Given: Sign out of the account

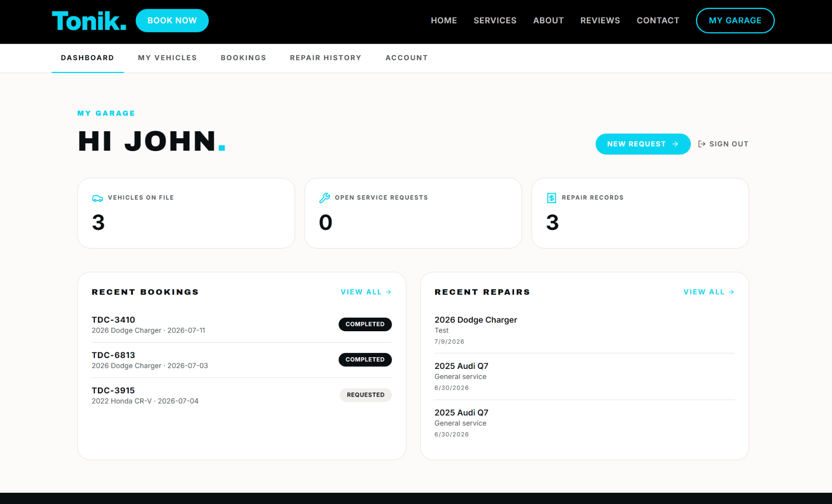Looking at the screenshot, I should click(723, 144).
